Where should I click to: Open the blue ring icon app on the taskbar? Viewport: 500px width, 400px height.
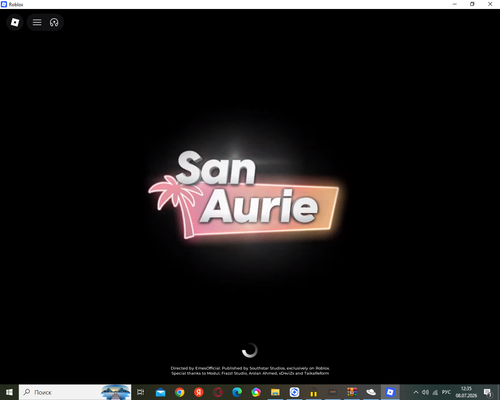click(294, 392)
